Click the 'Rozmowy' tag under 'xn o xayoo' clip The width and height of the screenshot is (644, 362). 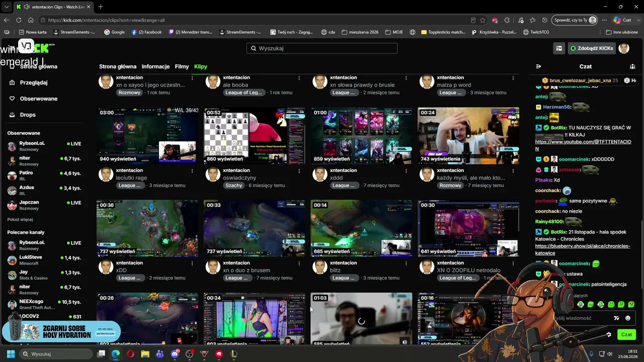point(129,93)
